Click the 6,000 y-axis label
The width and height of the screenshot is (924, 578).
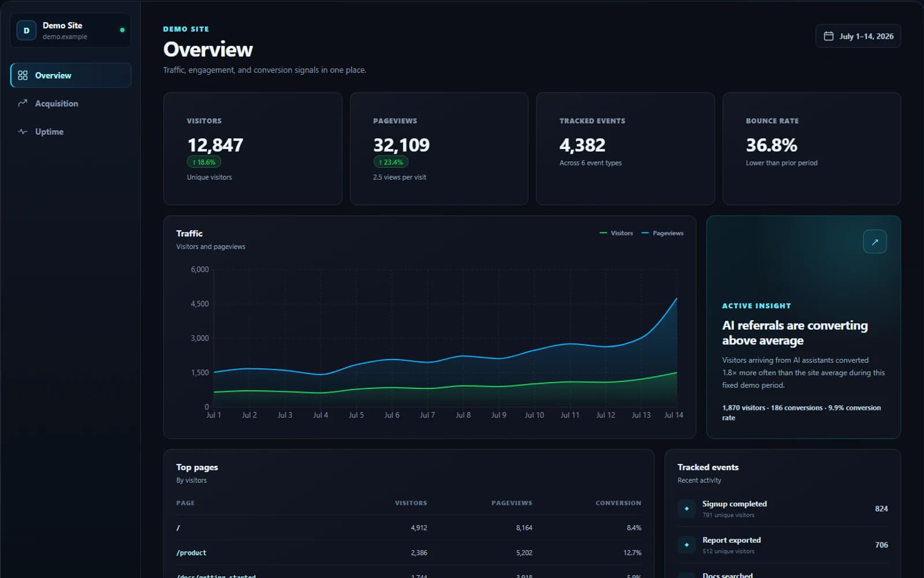coord(199,269)
